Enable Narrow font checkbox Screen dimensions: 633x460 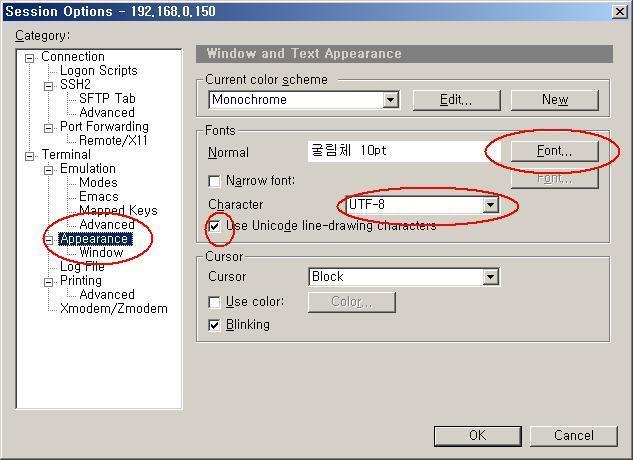point(214,181)
